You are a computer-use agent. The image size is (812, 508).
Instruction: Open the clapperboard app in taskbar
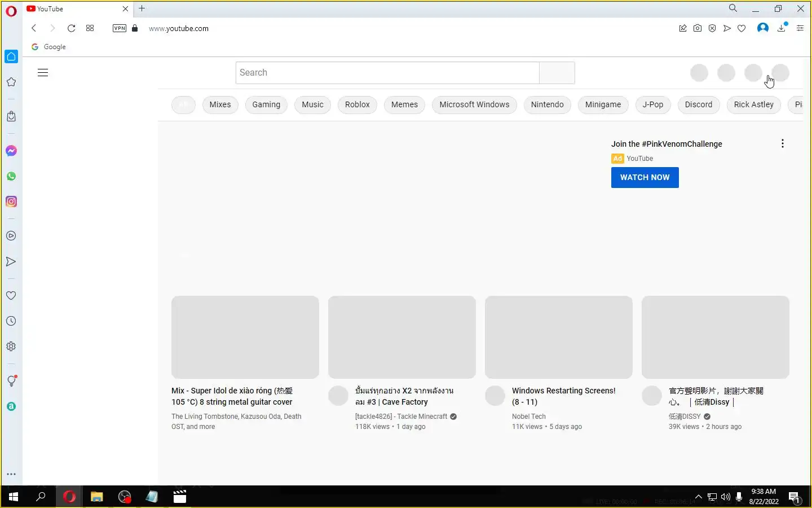[x=180, y=497]
